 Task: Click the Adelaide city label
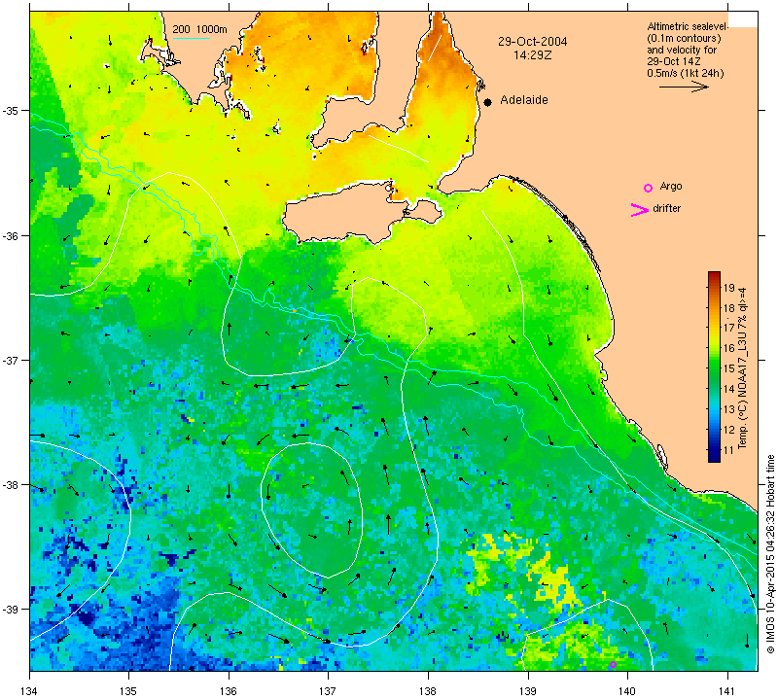point(524,100)
